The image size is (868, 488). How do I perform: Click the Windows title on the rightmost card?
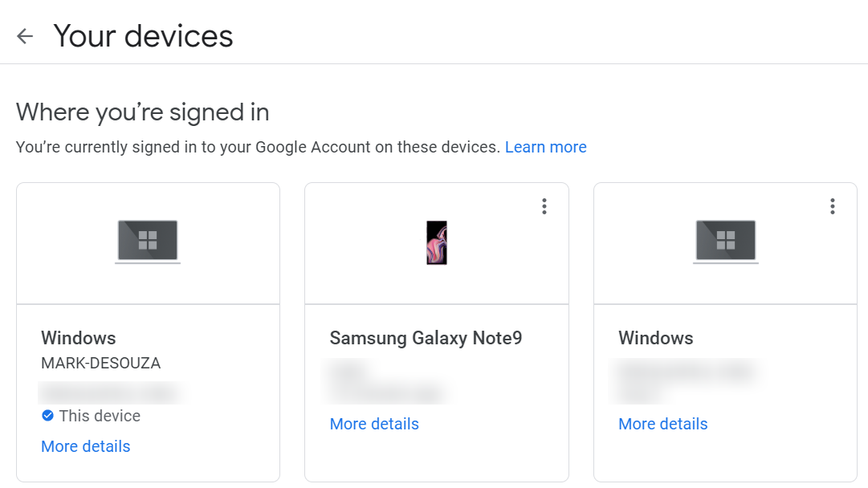[x=655, y=338]
